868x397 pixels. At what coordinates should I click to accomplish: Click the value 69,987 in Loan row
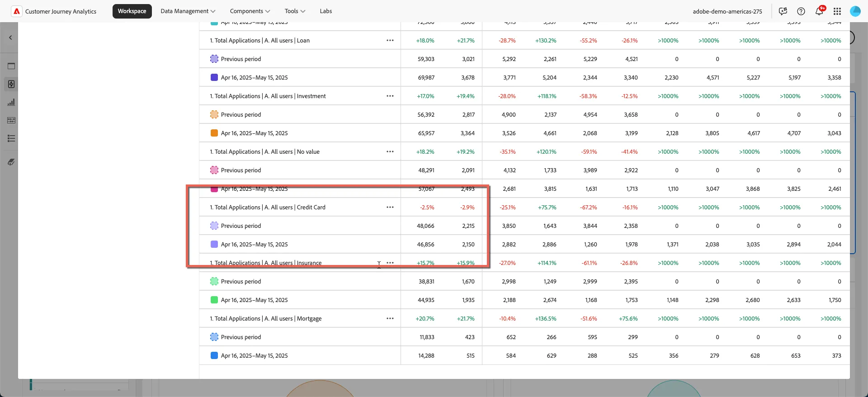point(426,77)
